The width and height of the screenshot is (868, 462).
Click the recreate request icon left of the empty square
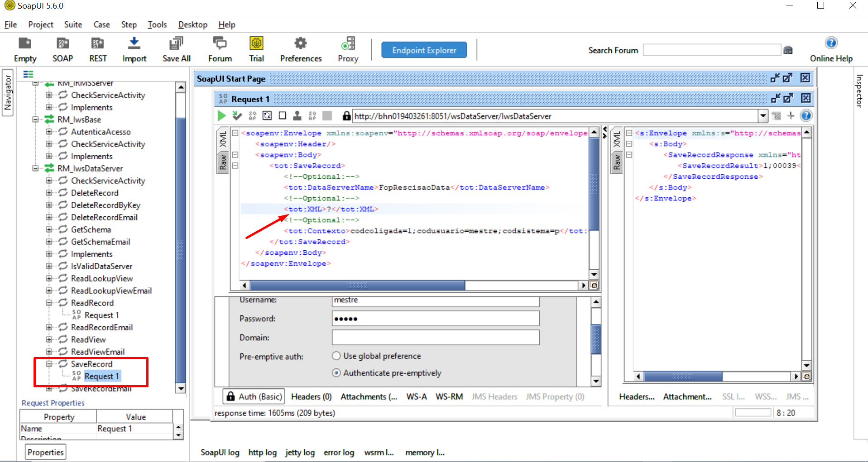(267, 116)
